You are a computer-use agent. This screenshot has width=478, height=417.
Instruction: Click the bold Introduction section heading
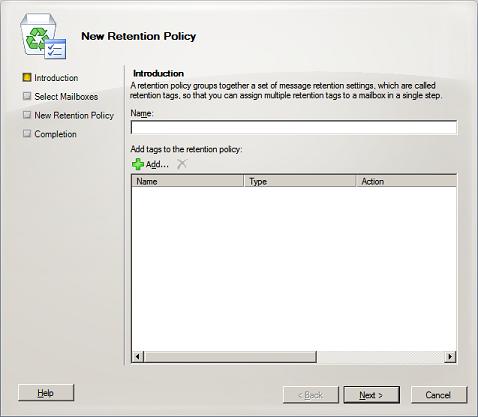158,73
